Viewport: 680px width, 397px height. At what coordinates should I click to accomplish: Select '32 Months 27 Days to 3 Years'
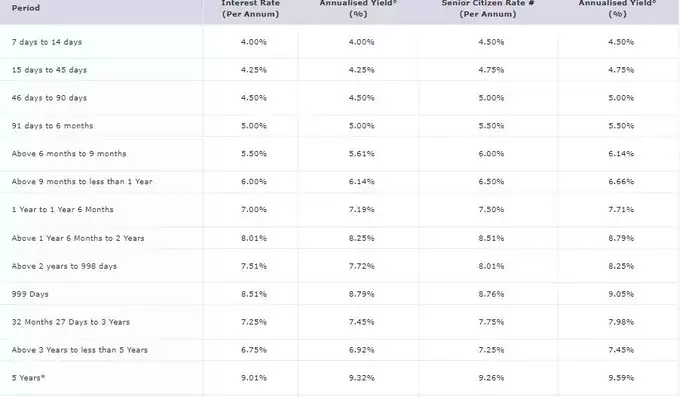(x=71, y=322)
